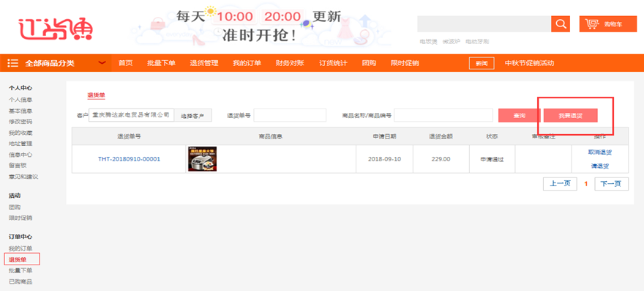644x291 pixels.
Task: Open 修改密码 in sidebar
Action: (x=20, y=122)
